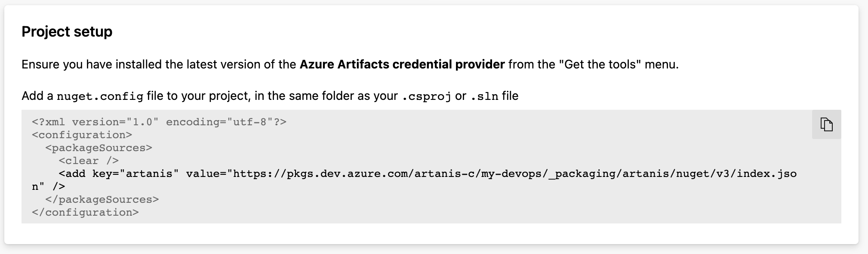Click the wrapped n" /> code line
Image resolution: width=868 pixels, height=254 pixels.
pos(48,187)
